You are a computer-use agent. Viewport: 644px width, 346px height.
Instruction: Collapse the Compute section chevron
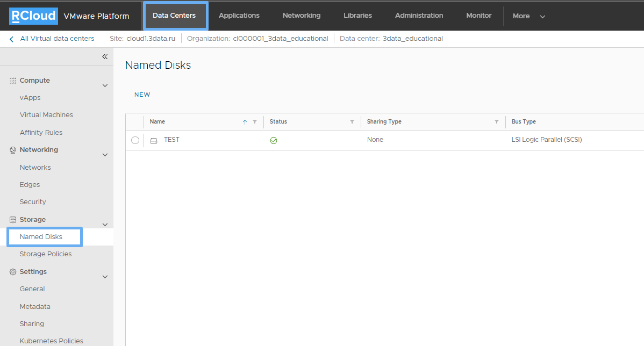[x=105, y=85]
